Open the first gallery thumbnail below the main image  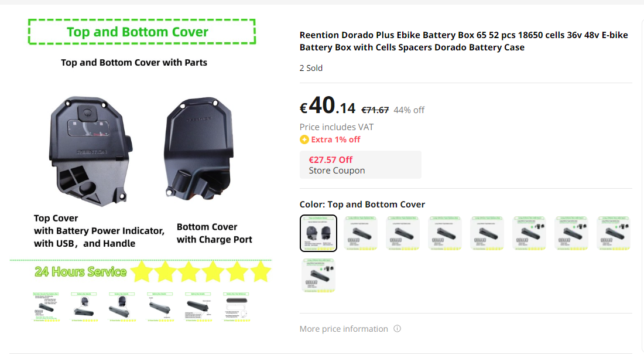tap(47, 306)
